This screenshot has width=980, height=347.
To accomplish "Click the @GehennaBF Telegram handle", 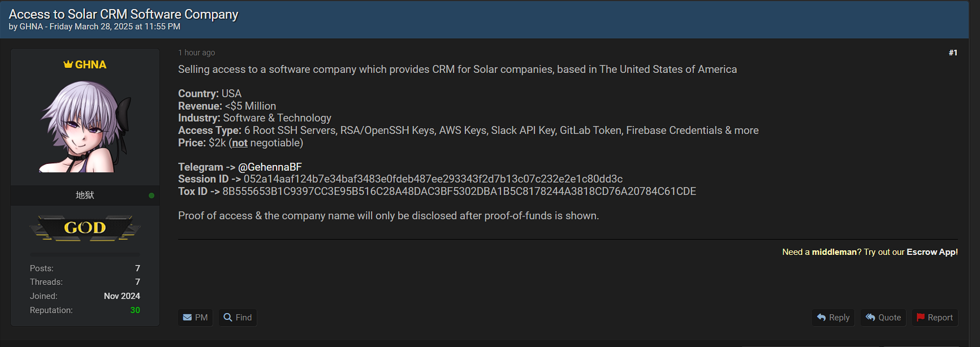I will click(x=270, y=167).
